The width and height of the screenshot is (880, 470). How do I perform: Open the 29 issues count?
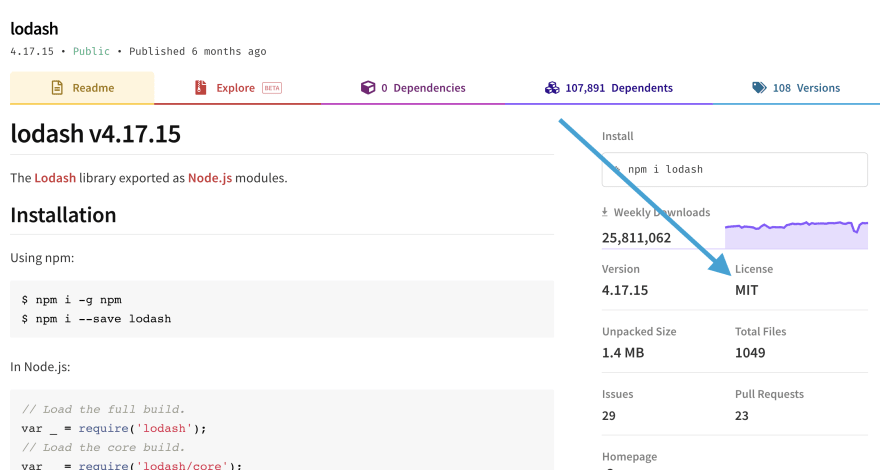609,416
